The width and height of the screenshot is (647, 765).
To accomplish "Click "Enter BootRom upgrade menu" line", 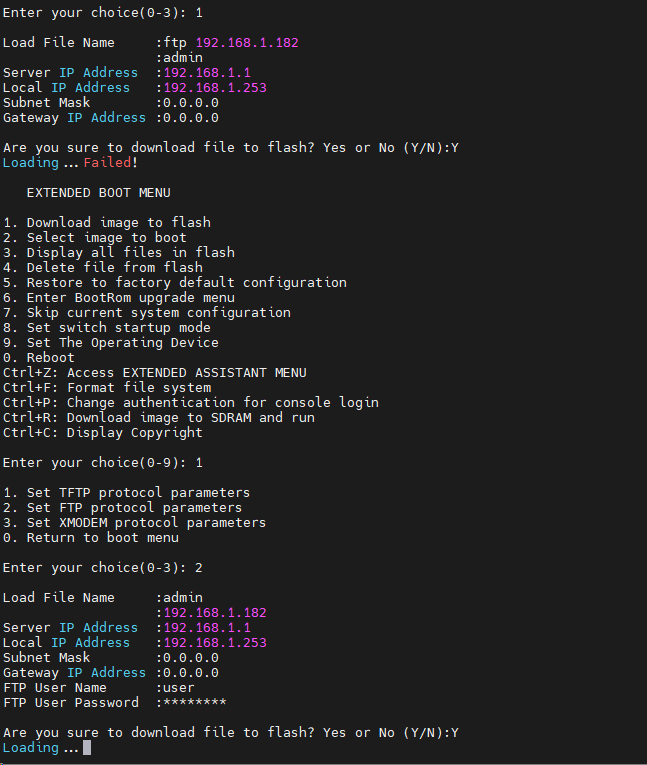I will 119,298.
